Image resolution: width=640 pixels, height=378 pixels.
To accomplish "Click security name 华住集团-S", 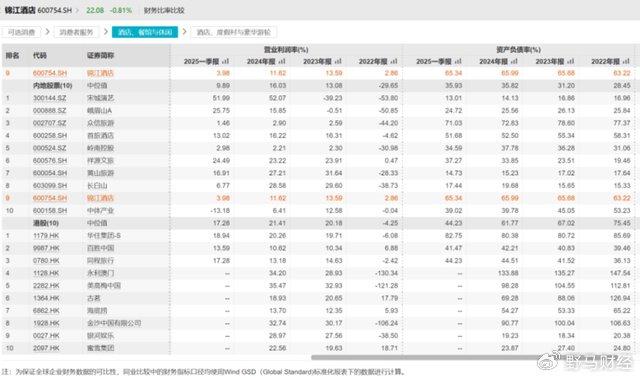I will click(x=104, y=236).
